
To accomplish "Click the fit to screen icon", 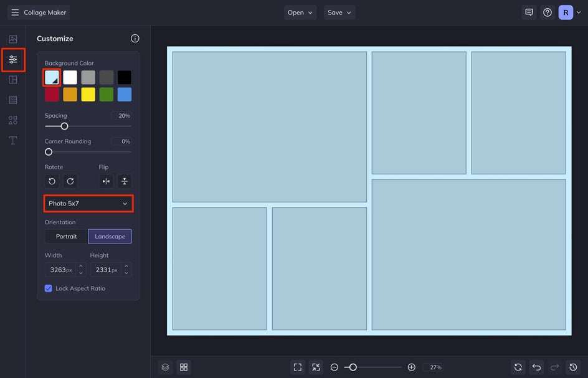I will pos(297,367).
